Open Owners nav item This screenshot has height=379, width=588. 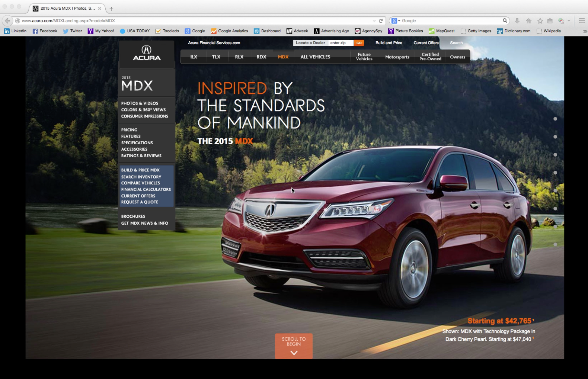click(x=457, y=57)
